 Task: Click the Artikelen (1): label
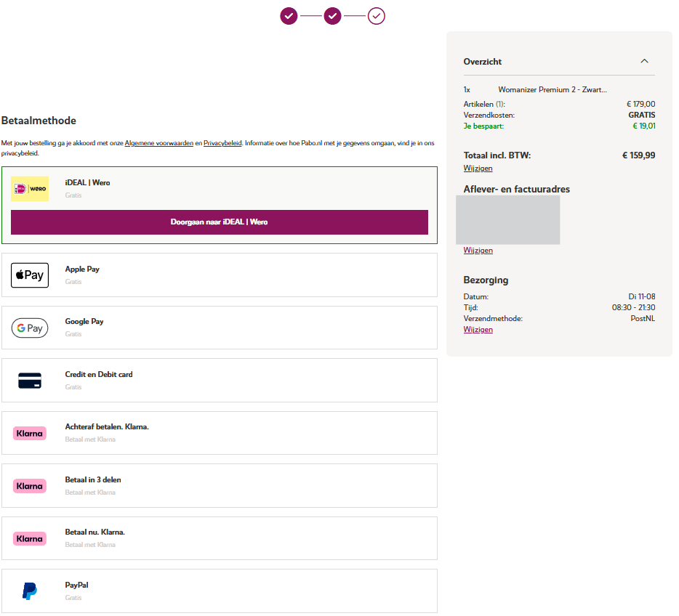484,105
